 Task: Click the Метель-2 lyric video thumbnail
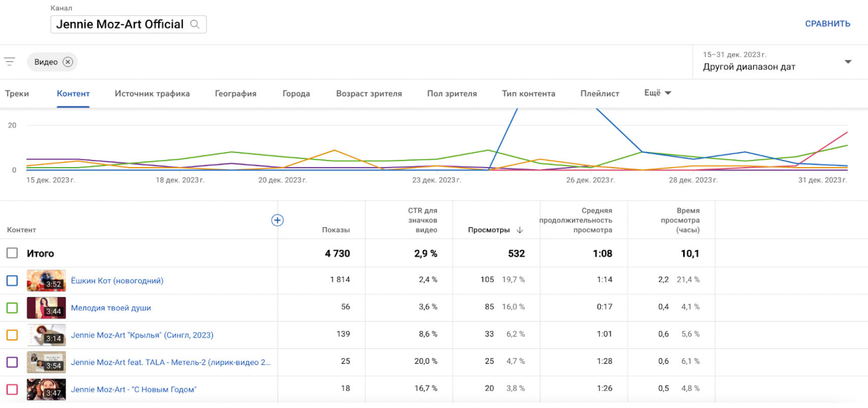coord(46,362)
